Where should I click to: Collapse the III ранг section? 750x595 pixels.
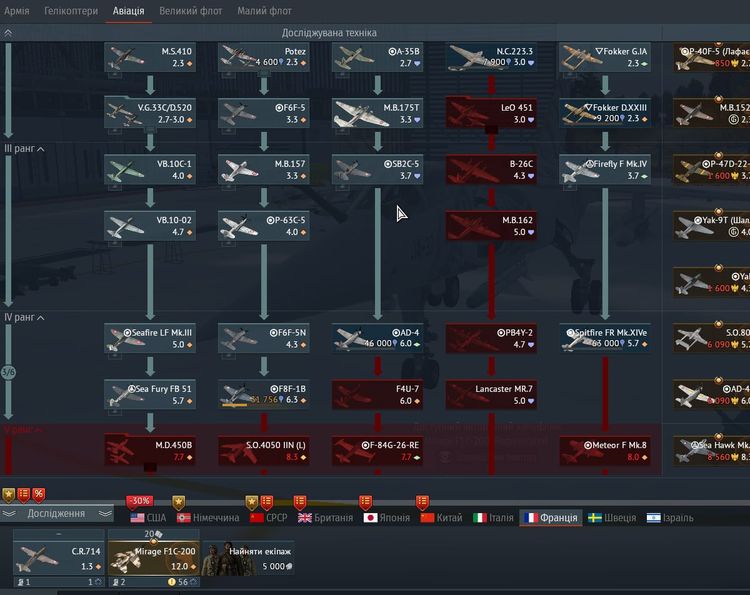[41, 148]
